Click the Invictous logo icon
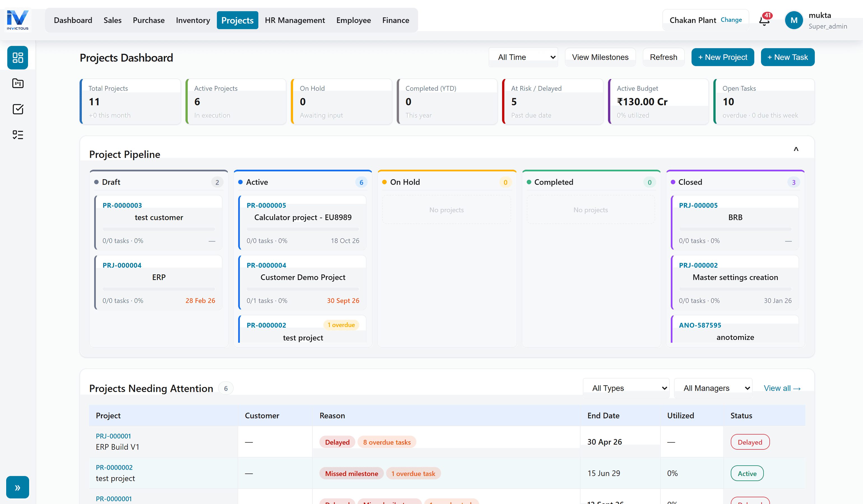Screen dimensions: 863x504 click(x=18, y=20)
